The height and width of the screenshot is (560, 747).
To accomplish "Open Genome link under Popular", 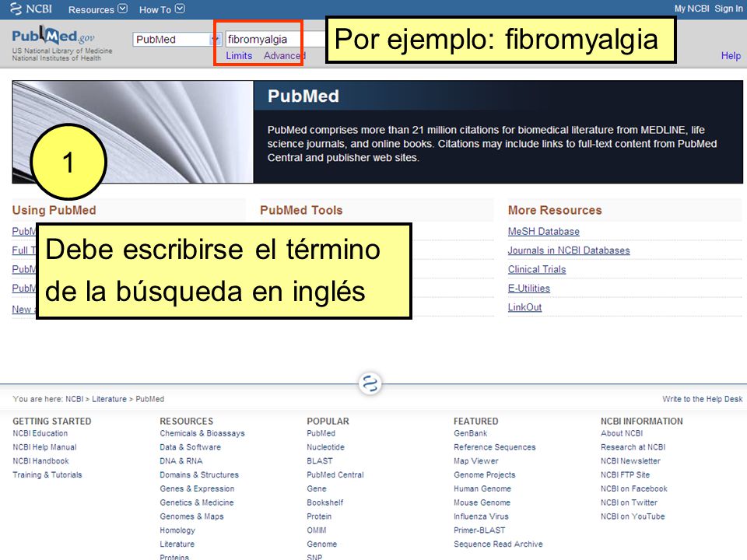I will [x=321, y=544].
